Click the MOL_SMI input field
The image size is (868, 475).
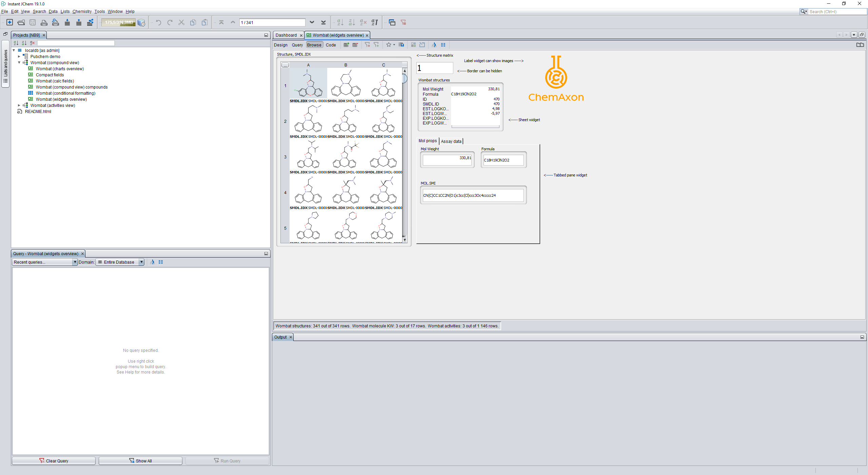(x=472, y=195)
